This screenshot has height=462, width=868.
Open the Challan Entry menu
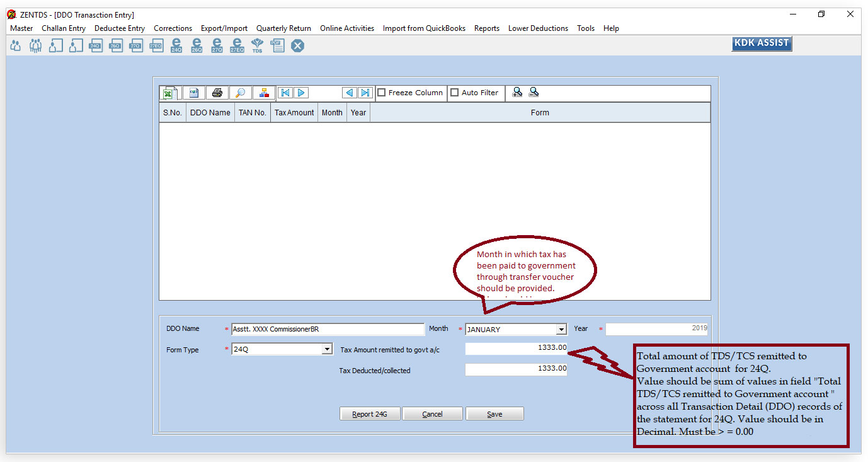coord(64,28)
